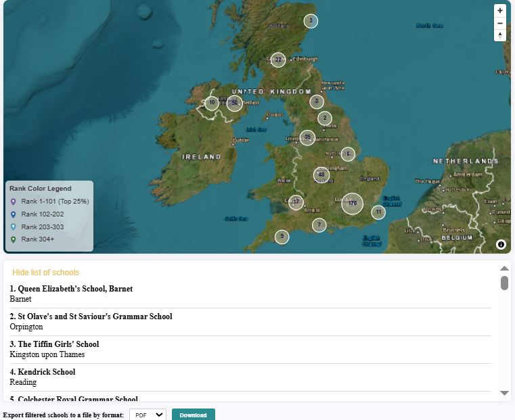This screenshot has height=420, width=515.
Task: Open the 9 school cluster in Devon
Action: pyautogui.click(x=282, y=237)
